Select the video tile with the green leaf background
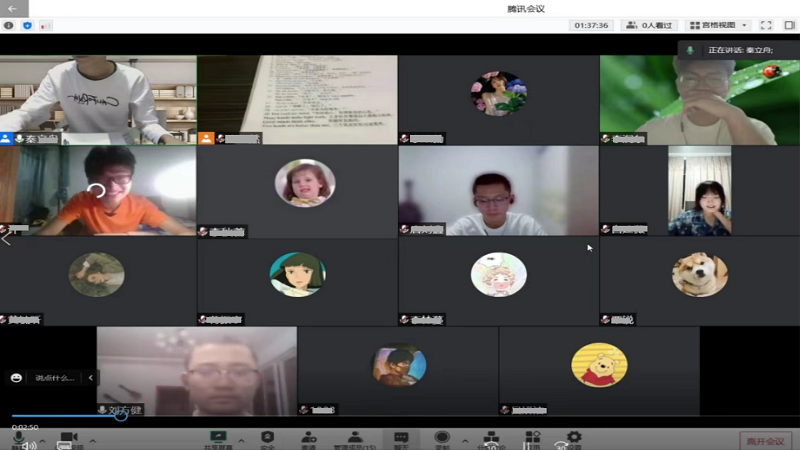The image size is (800, 450). click(699, 100)
